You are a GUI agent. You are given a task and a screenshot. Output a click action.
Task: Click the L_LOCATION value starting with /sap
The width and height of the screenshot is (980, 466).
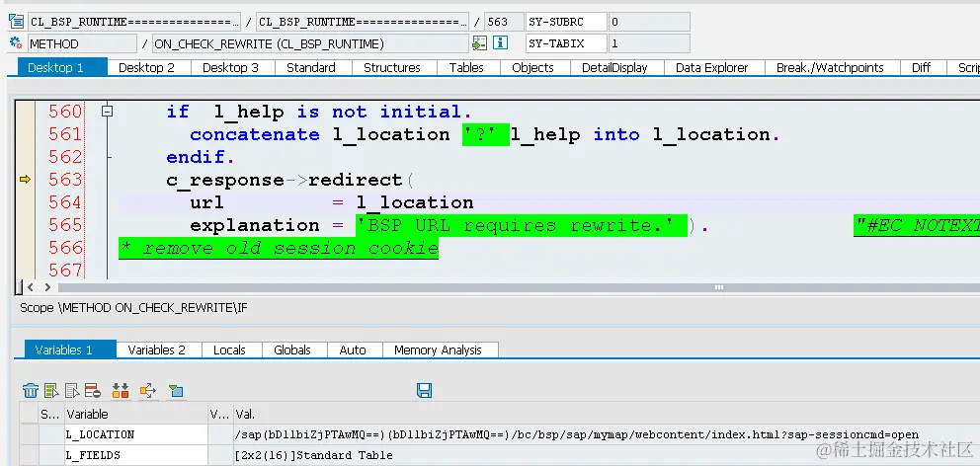pos(577,434)
